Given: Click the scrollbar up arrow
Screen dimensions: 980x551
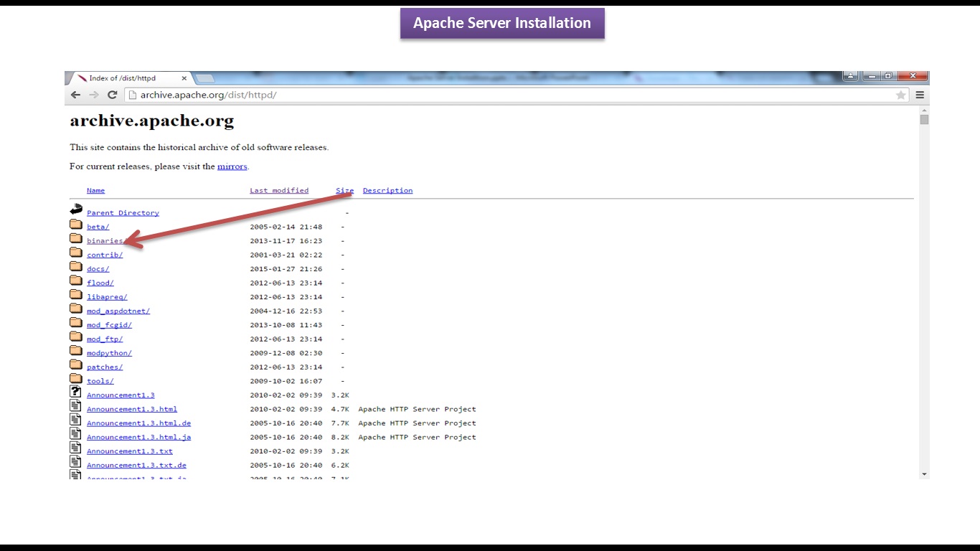Looking at the screenshot, I should pyautogui.click(x=924, y=110).
